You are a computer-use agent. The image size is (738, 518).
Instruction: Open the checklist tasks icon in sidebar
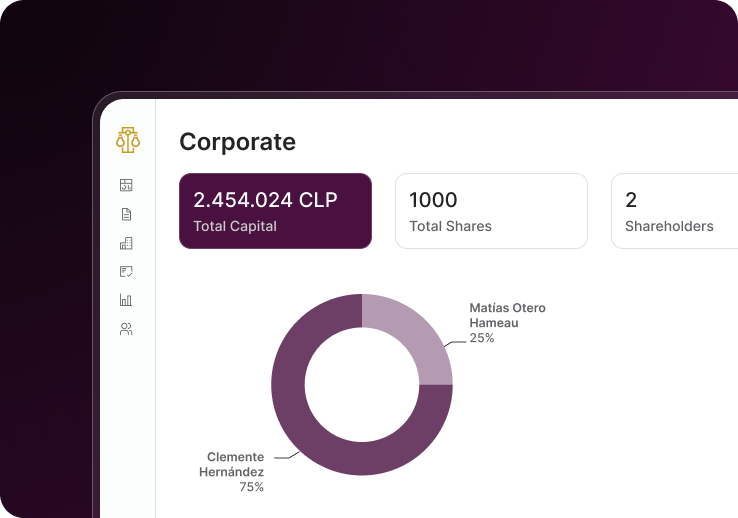[x=126, y=271]
